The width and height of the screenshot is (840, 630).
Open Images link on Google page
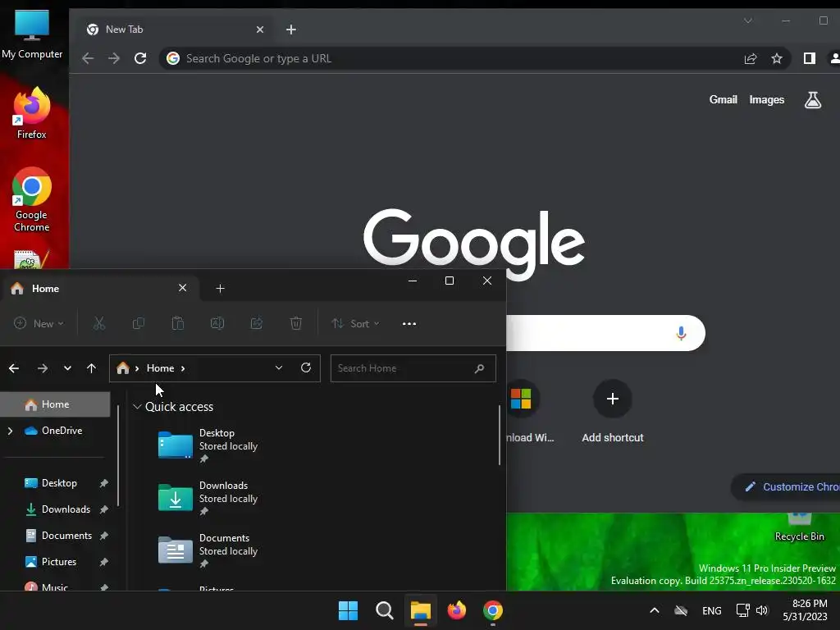tap(767, 99)
